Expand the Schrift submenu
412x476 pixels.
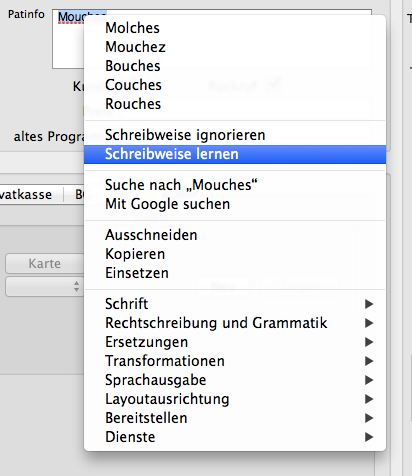235,304
